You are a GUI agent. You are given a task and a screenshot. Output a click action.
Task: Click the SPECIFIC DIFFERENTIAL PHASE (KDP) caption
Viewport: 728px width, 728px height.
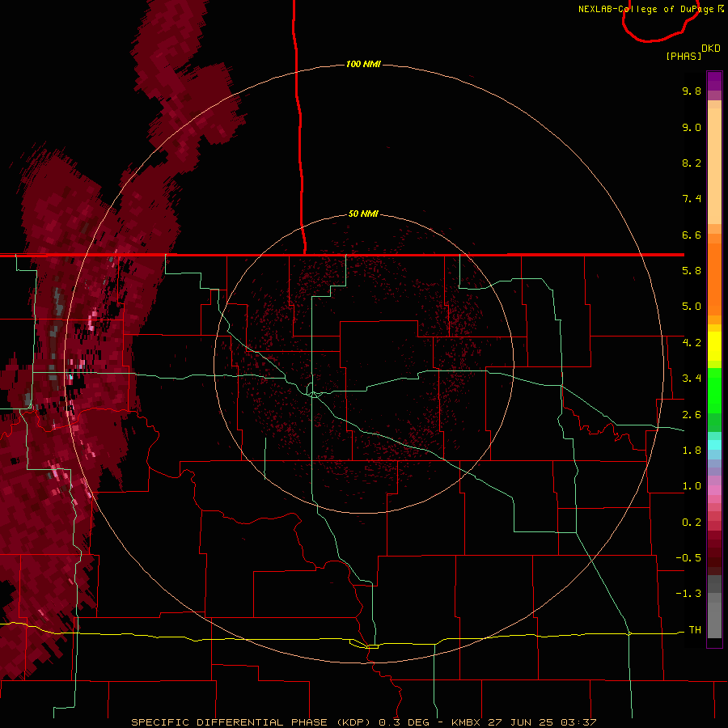click(x=251, y=722)
